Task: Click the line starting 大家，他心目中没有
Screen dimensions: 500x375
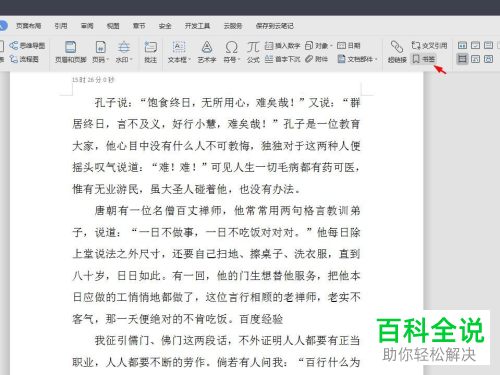Action: pos(216,146)
